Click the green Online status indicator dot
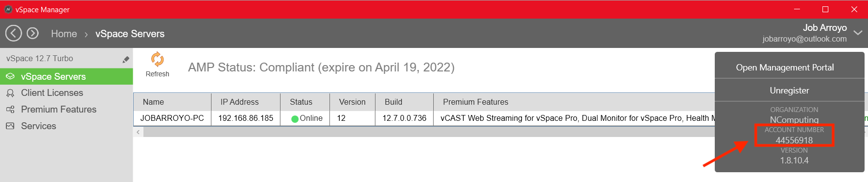 point(295,118)
